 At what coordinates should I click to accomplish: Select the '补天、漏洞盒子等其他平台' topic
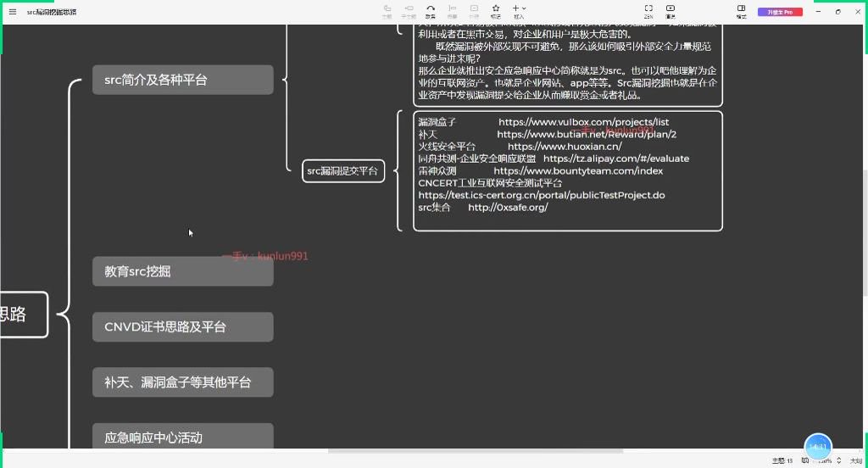(x=183, y=382)
